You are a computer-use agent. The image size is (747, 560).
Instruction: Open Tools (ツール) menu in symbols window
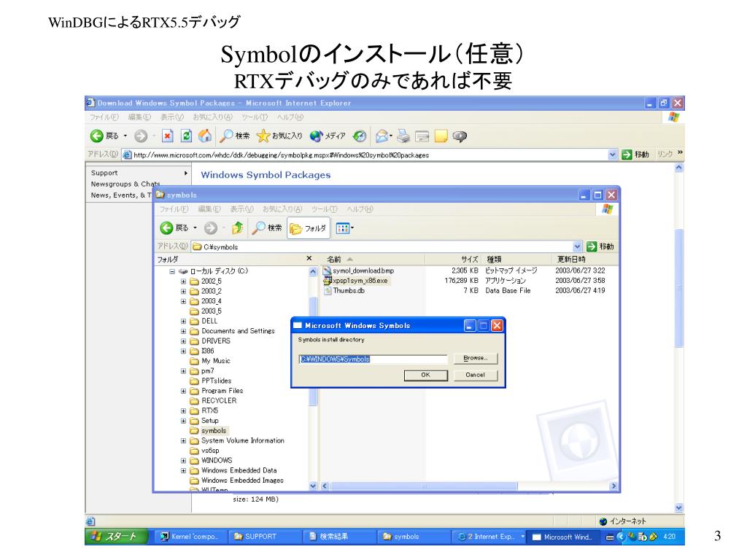click(x=324, y=209)
